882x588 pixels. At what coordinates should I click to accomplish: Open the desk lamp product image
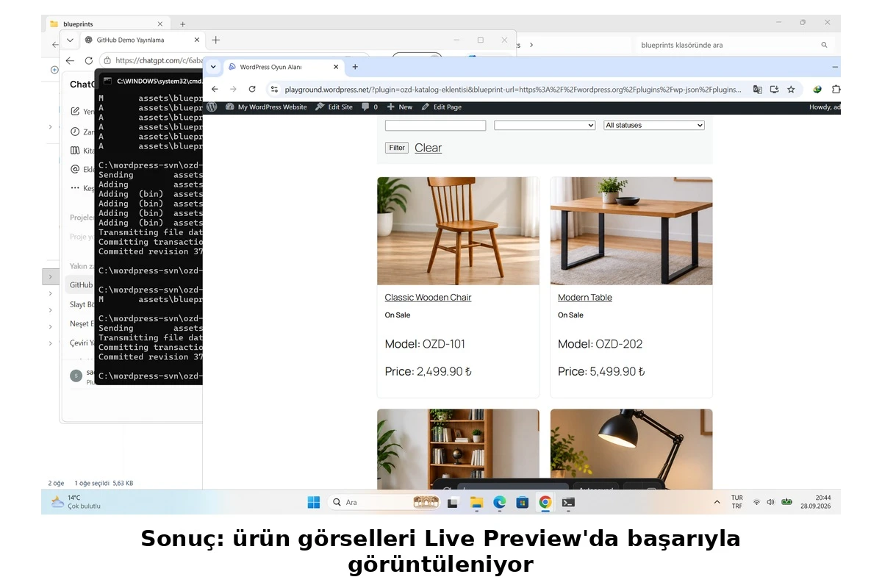(x=631, y=449)
